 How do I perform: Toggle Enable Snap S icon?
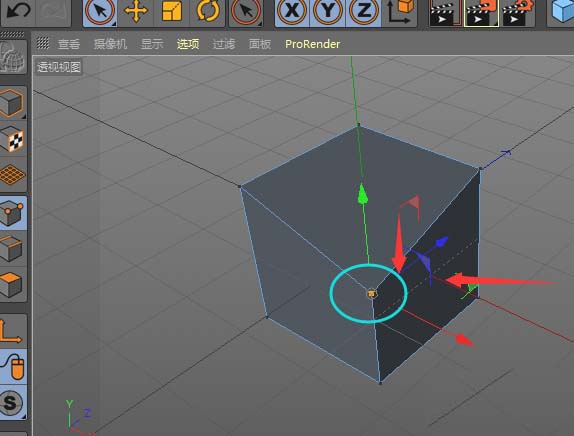point(13,403)
